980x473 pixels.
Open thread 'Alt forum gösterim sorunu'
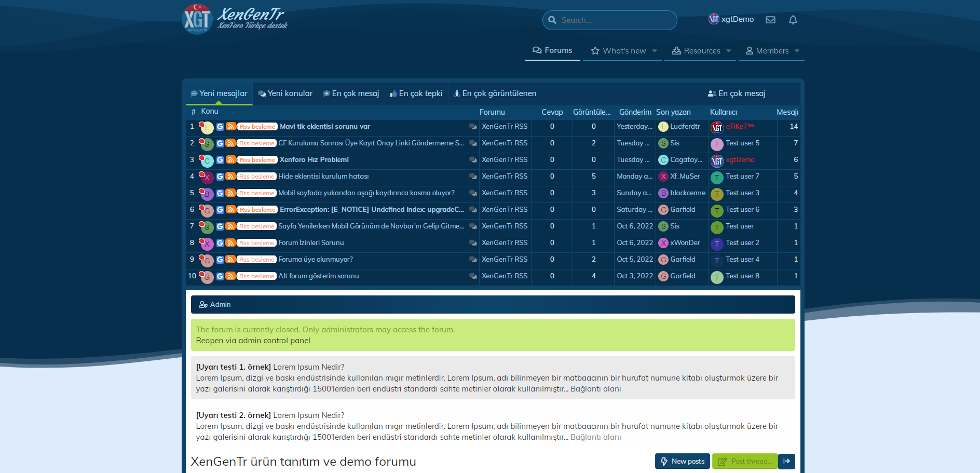[319, 276]
